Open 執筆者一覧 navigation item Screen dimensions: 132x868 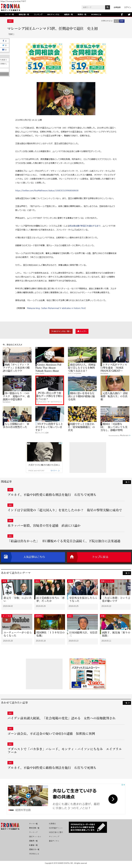(x=82, y=14)
